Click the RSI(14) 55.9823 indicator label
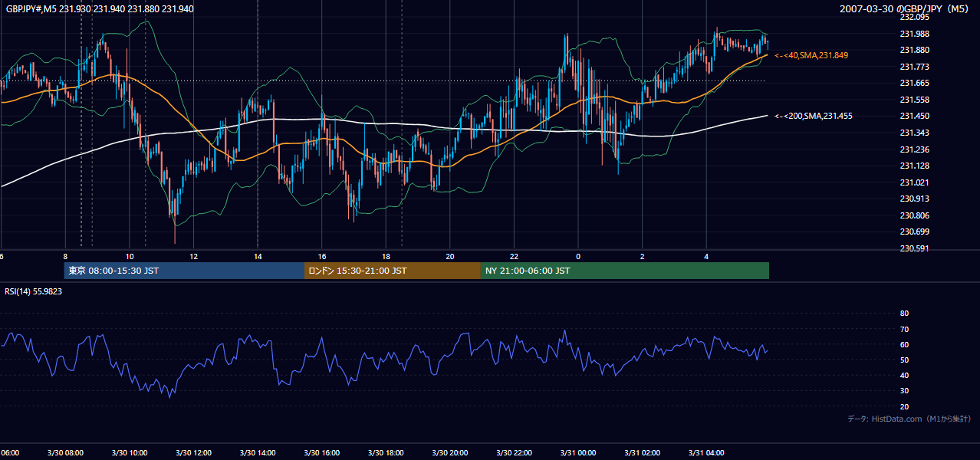Screen dimensions: 980x460 tap(34, 291)
